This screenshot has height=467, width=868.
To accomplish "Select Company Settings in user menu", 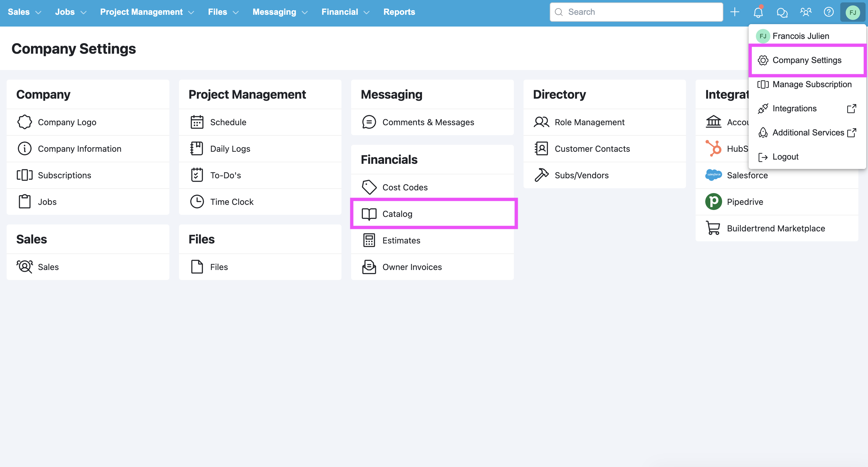I will click(807, 60).
